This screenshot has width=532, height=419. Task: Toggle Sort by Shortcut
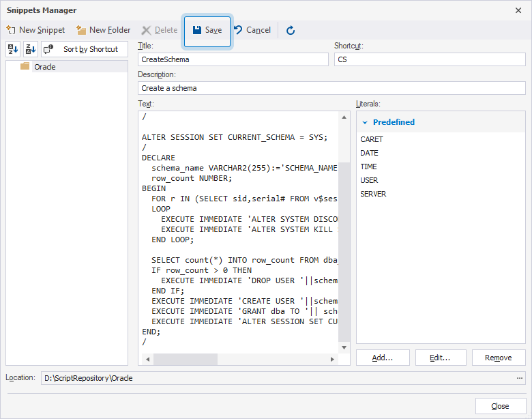coord(85,49)
